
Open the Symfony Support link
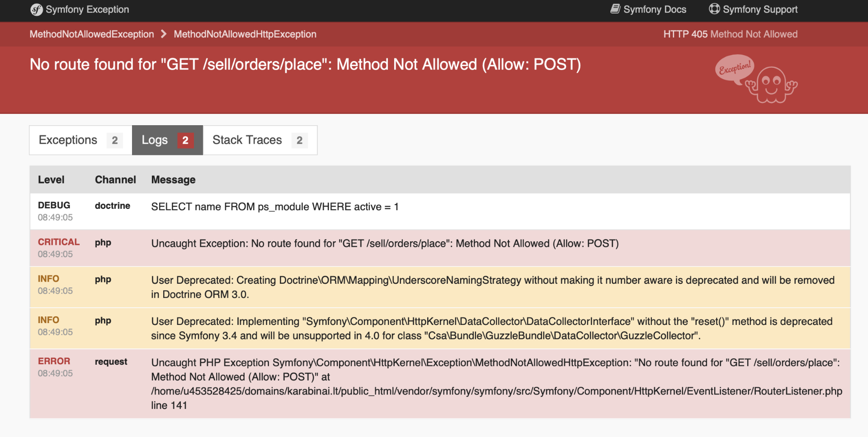pos(753,9)
